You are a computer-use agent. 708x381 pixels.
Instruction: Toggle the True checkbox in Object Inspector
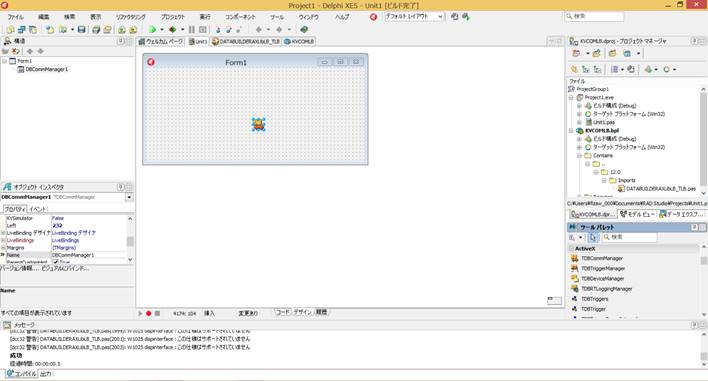tap(56, 262)
